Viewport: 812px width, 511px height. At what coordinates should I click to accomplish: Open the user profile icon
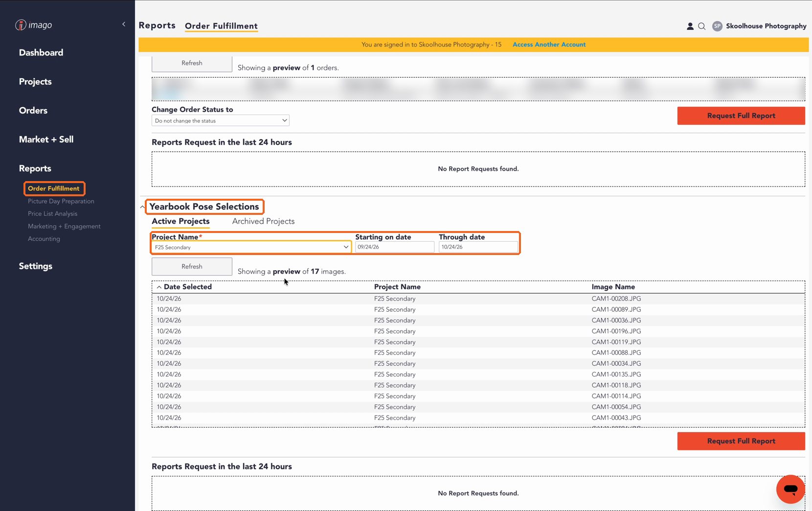pyautogui.click(x=690, y=26)
